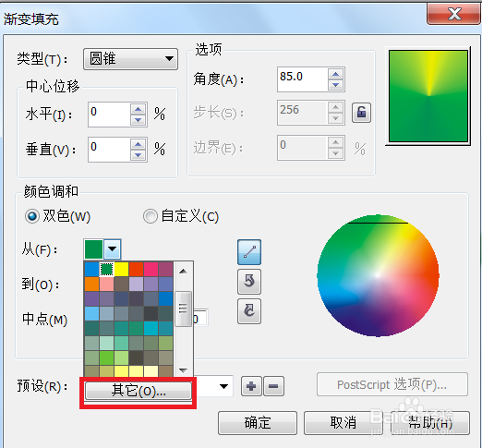
Task: Click the 水平(I) horizontal input field
Action: [x=109, y=115]
